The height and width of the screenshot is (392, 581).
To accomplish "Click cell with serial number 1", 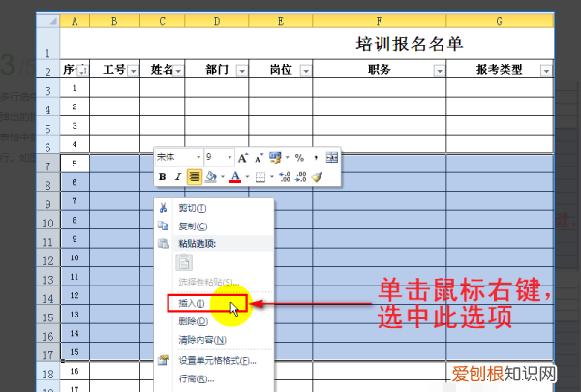I will (75, 88).
